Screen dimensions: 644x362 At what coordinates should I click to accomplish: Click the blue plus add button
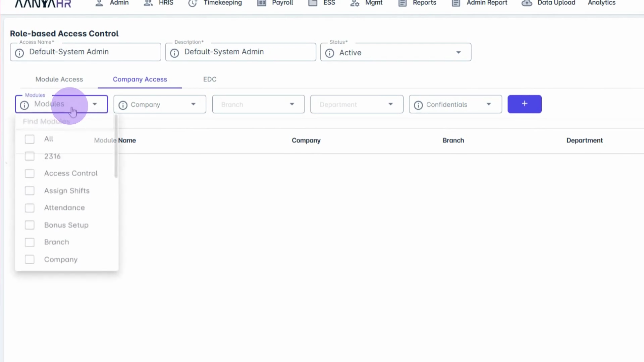pos(524,104)
